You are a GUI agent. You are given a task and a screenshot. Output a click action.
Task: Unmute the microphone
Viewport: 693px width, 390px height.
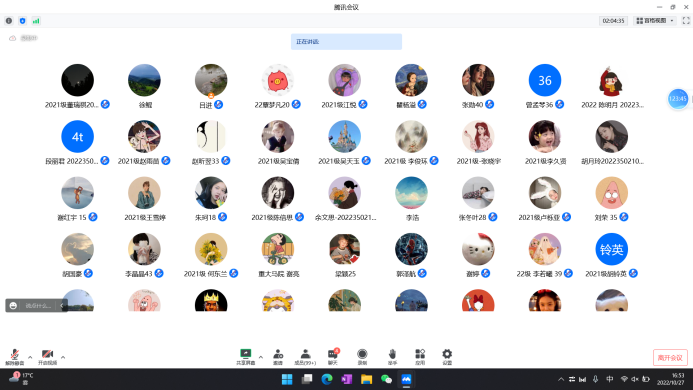pyautogui.click(x=15, y=356)
